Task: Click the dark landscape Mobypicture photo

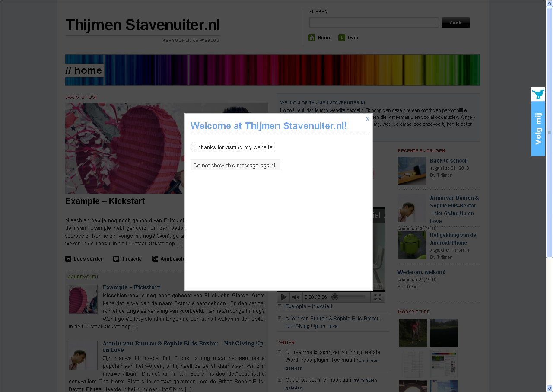Action: [444, 333]
